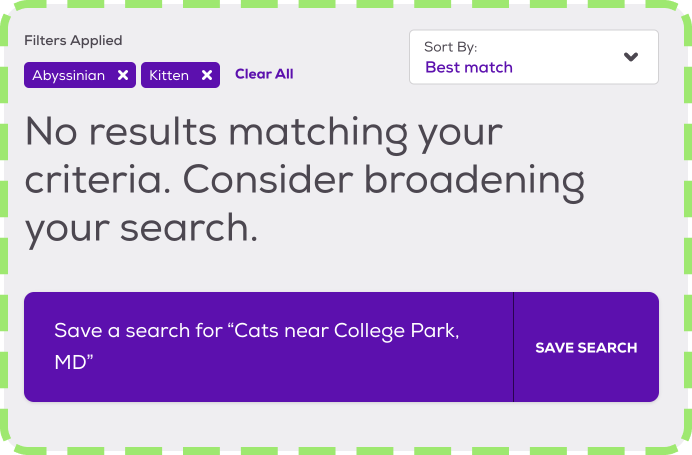Select the Abyssinian filter chip label
Image resolution: width=692 pixels, height=455 pixels.
pos(68,75)
